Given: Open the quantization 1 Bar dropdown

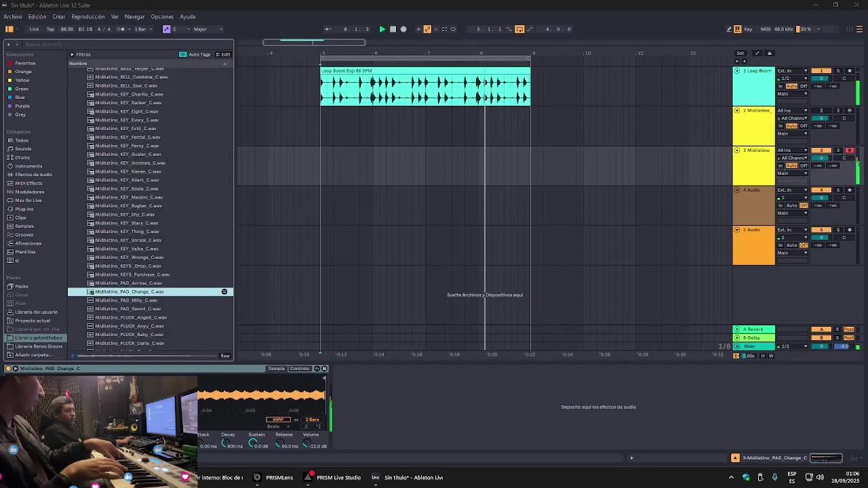Looking at the screenshot, I should [143, 29].
